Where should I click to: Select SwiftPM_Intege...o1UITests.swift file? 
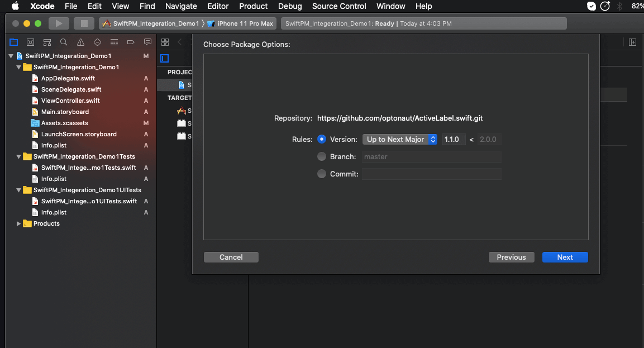89,201
